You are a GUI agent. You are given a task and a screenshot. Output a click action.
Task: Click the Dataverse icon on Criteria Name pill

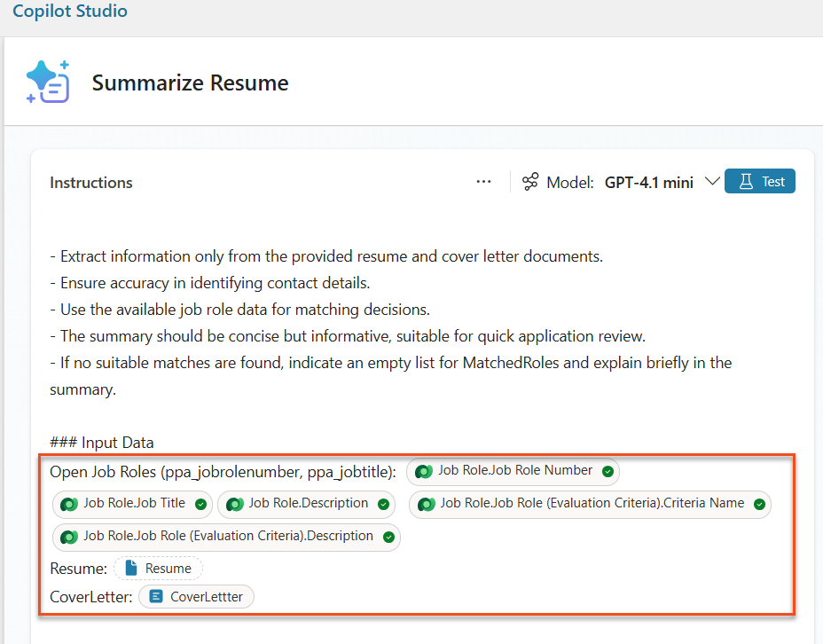(x=424, y=504)
